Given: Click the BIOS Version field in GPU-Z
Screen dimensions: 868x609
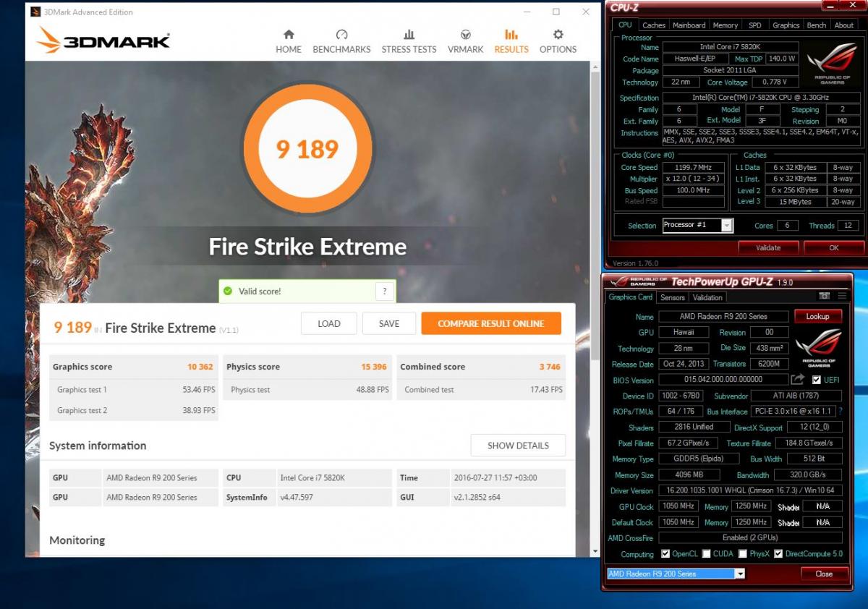Looking at the screenshot, I should 723,380.
